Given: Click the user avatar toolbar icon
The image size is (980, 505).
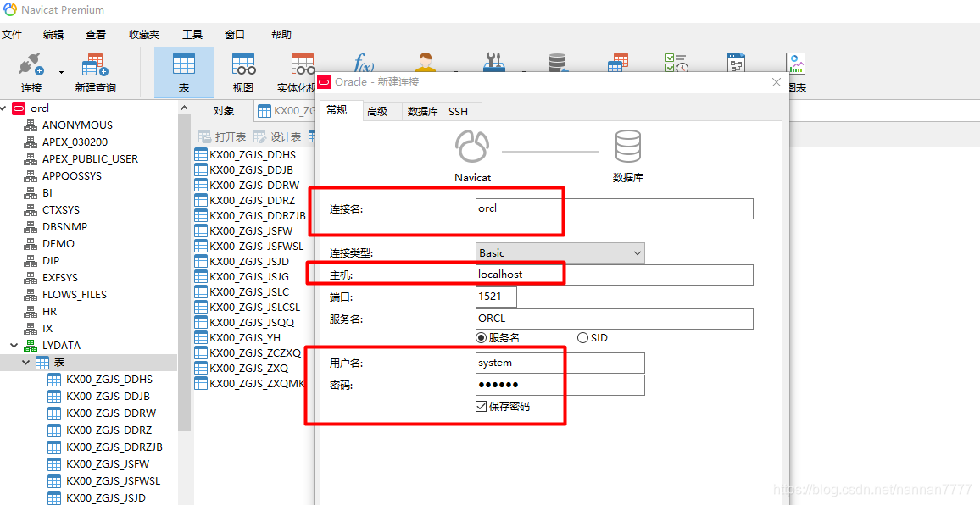Looking at the screenshot, I should click(426, 62).
